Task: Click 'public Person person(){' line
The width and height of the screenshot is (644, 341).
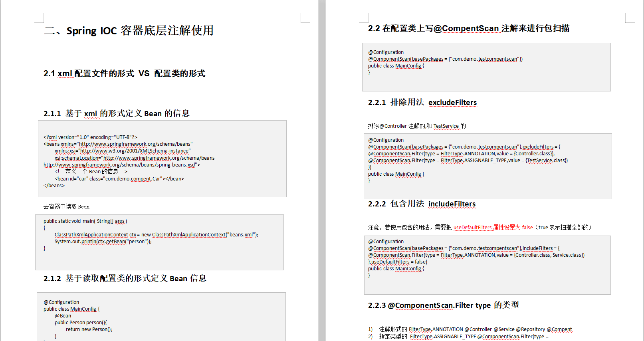Action: point(81,322)
